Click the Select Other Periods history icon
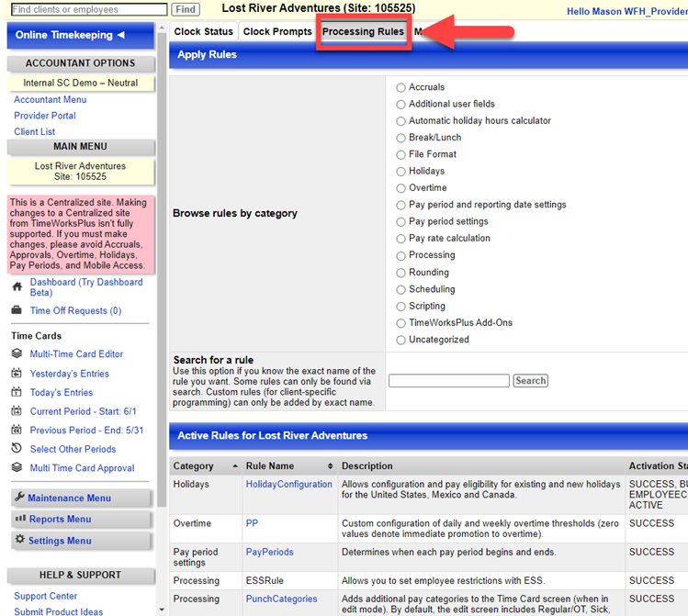This screenshot has height=616, width=688. (x=17, y=449)
